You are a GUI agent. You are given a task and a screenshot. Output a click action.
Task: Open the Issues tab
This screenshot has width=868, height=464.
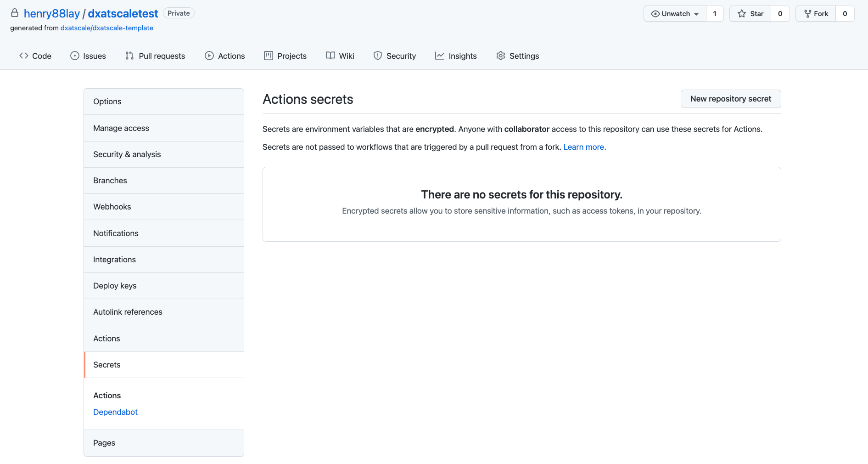[x=88, y=56]
